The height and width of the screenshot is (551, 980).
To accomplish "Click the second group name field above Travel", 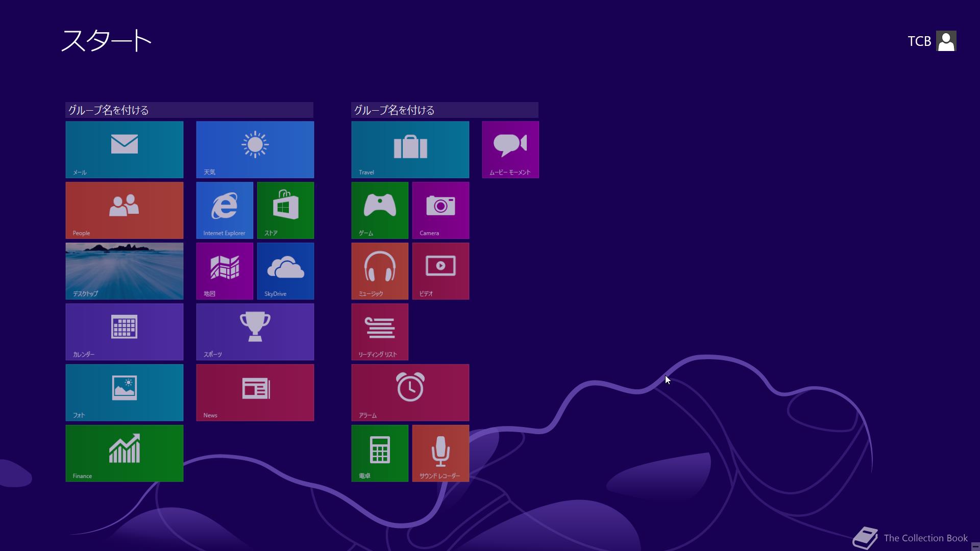I will (x=445, y=110).
